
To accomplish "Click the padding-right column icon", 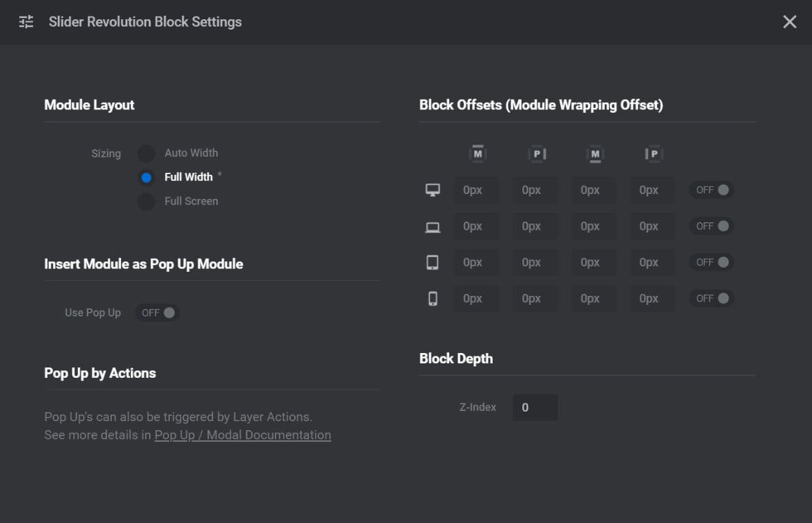I will coord(537,153).
